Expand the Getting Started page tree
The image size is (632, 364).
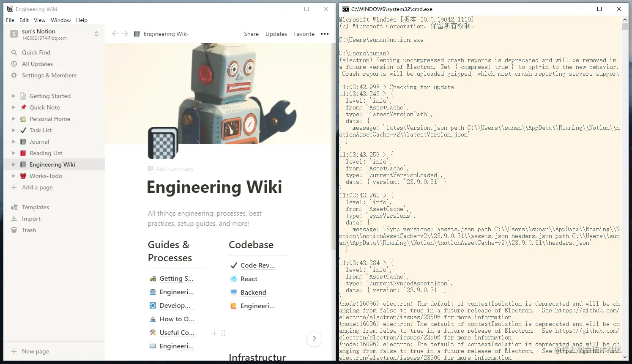14,96
